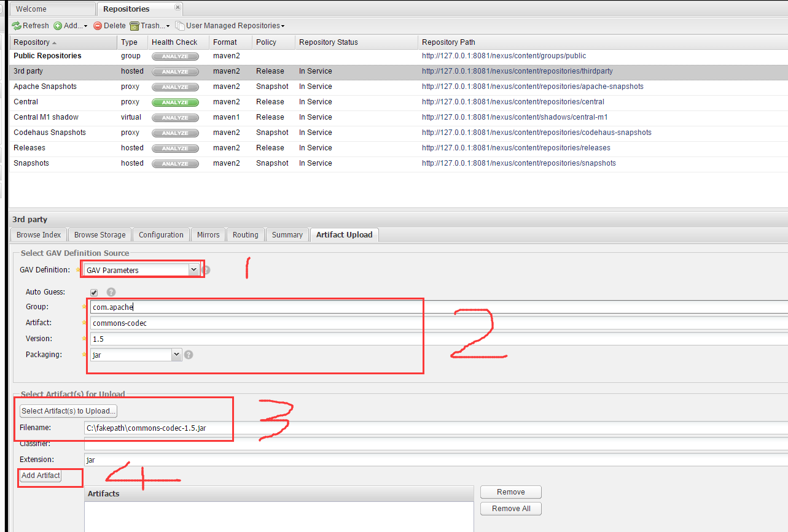Click the Extension input field
The height and width of the screenshot is (532, 788).
[x=436, y=460]
